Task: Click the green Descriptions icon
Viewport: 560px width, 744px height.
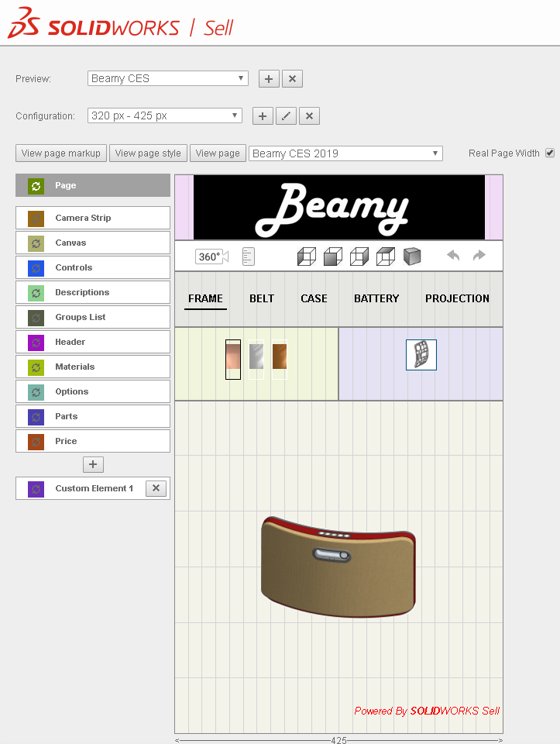Action: [36, 293]
